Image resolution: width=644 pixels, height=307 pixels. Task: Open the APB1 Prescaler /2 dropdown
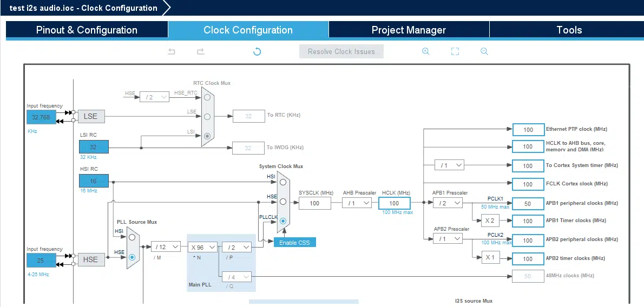pyautogui.click(x=448, y=203)
